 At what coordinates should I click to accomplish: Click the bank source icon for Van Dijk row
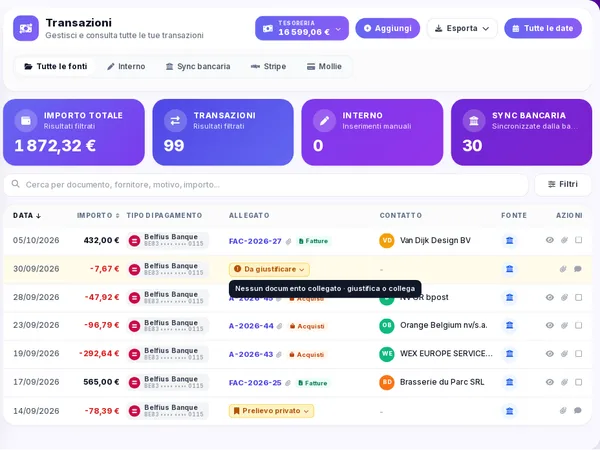509,240
